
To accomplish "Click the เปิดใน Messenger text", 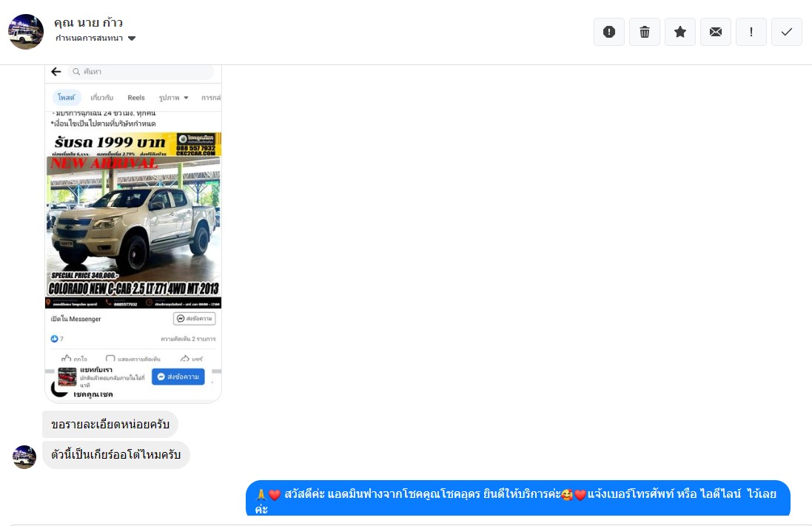I will click(x=76, y=318).
